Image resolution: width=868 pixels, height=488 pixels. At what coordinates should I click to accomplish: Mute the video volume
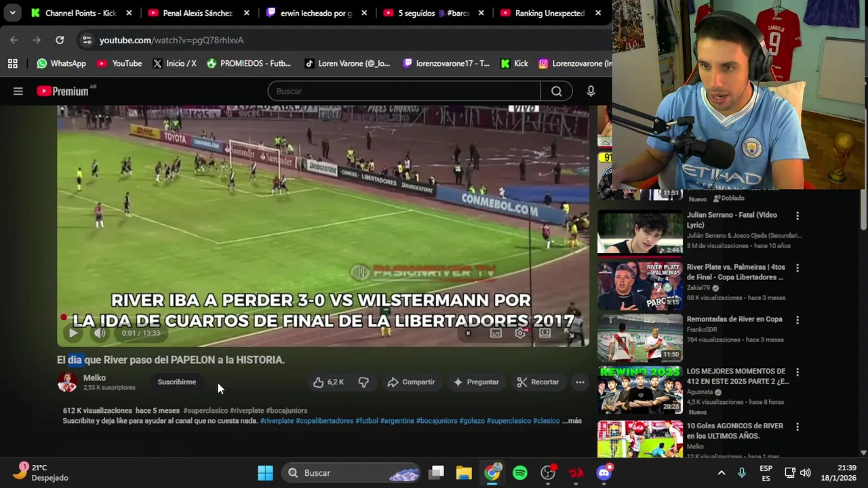pos(100,333)
